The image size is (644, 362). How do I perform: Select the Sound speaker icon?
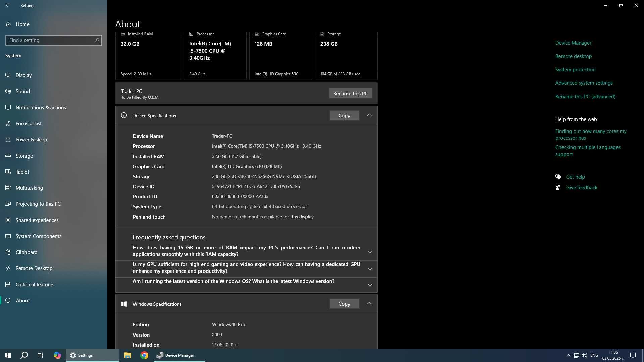(x=8, y=91)
